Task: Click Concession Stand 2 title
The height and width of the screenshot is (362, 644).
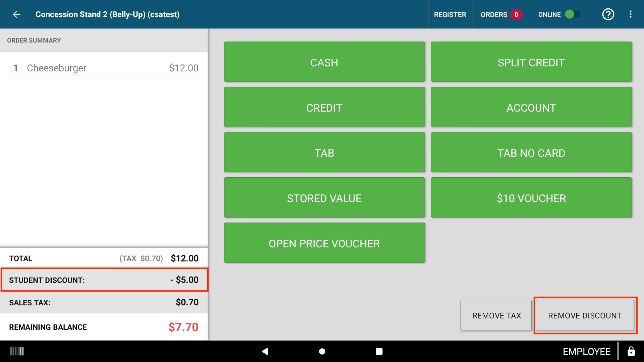Action: coord(107,14)
